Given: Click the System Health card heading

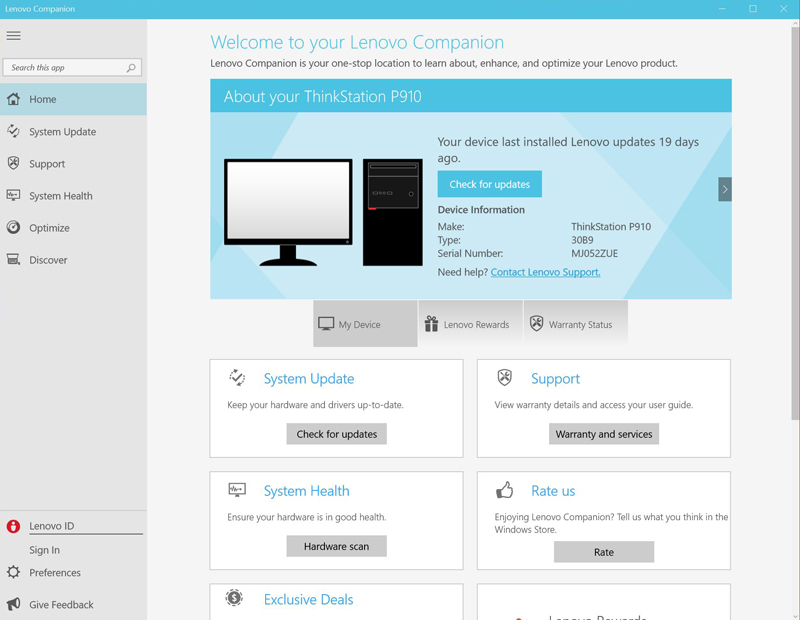Looking at the screenshot, I should tap(307, 491).
